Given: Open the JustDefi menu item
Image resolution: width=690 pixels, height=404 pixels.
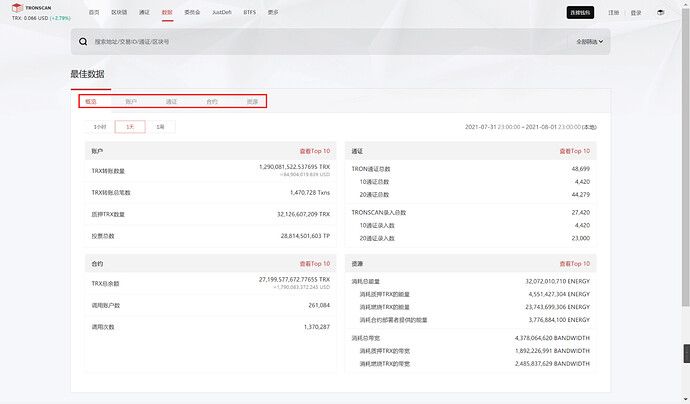Looking at the screenshot, I should click(222, 12).
